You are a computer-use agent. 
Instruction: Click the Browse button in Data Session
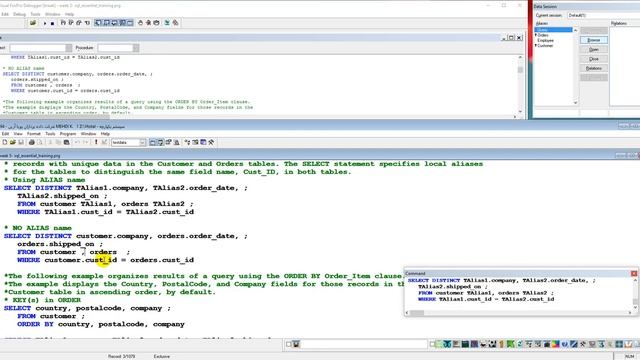(593, 40)
